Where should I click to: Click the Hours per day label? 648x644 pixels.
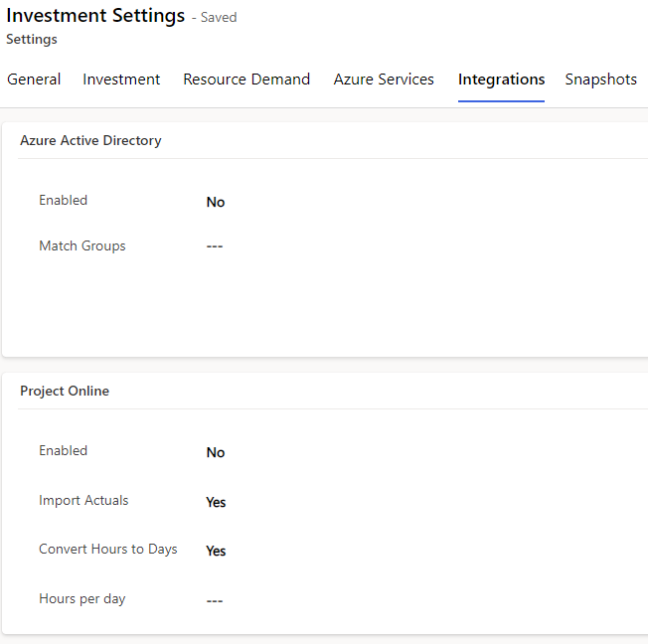click(x=82, y=598)
